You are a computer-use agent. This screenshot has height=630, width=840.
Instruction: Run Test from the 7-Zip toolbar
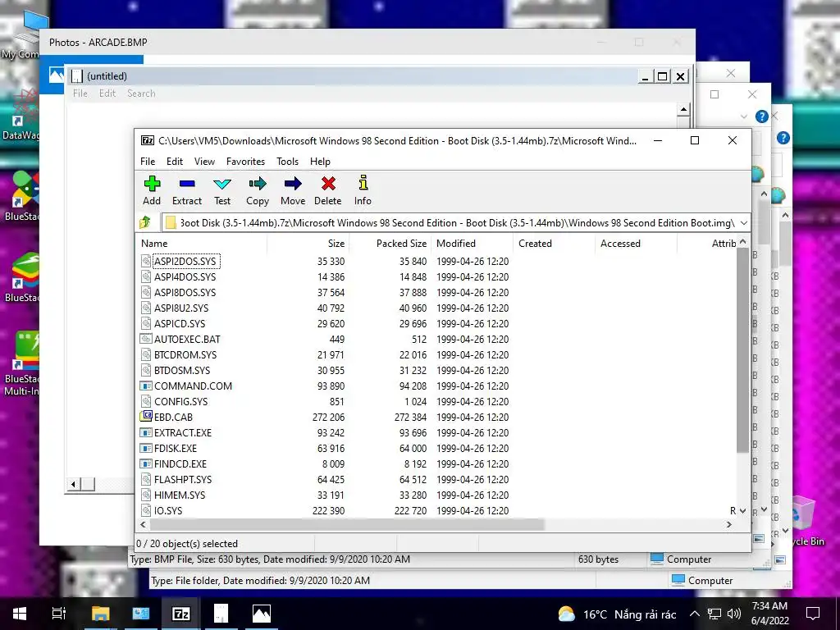click(x=222, y=190)
